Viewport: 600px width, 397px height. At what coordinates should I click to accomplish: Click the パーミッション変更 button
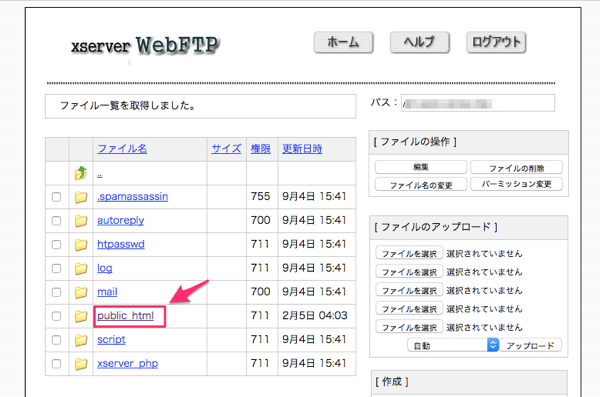pos(517,184)
